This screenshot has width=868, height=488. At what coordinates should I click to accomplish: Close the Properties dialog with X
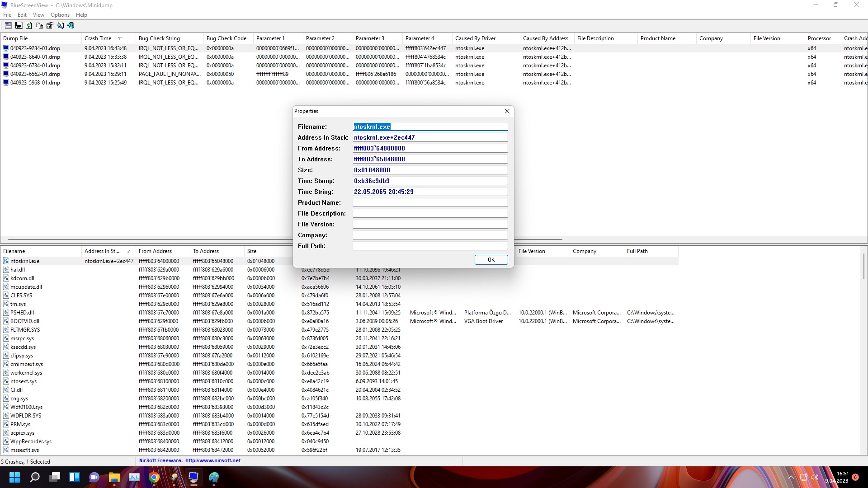[x=507, y=111]
